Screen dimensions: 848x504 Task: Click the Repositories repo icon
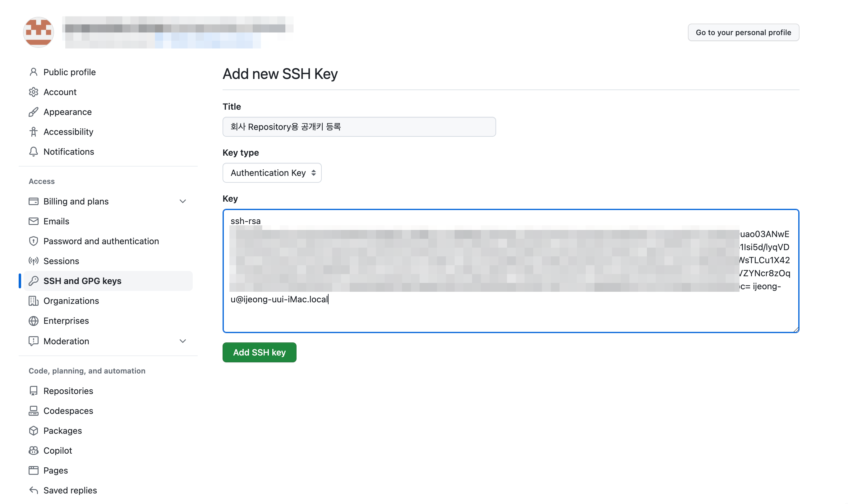(x=33, y=391)
